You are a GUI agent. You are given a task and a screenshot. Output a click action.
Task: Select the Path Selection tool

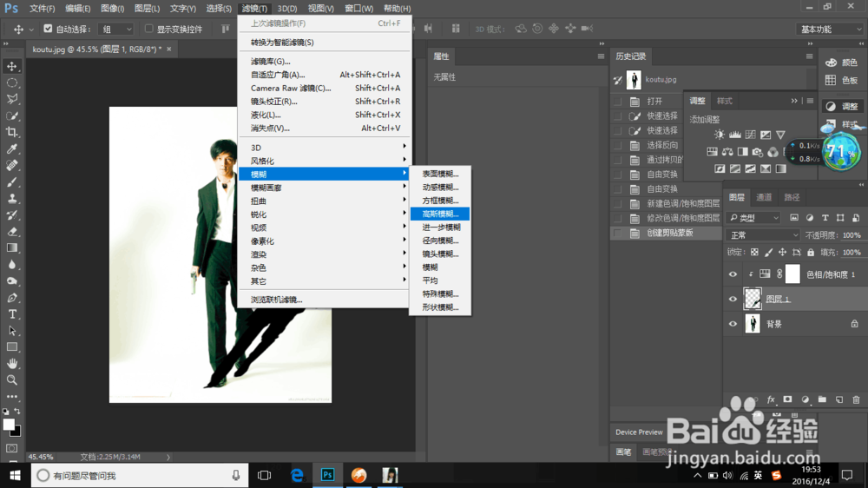[11, 331]
